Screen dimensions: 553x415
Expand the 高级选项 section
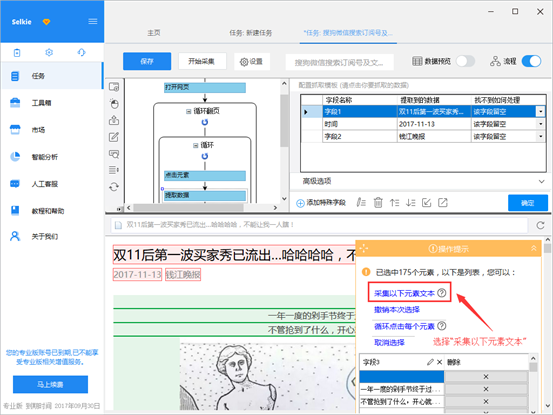[541, 182]
